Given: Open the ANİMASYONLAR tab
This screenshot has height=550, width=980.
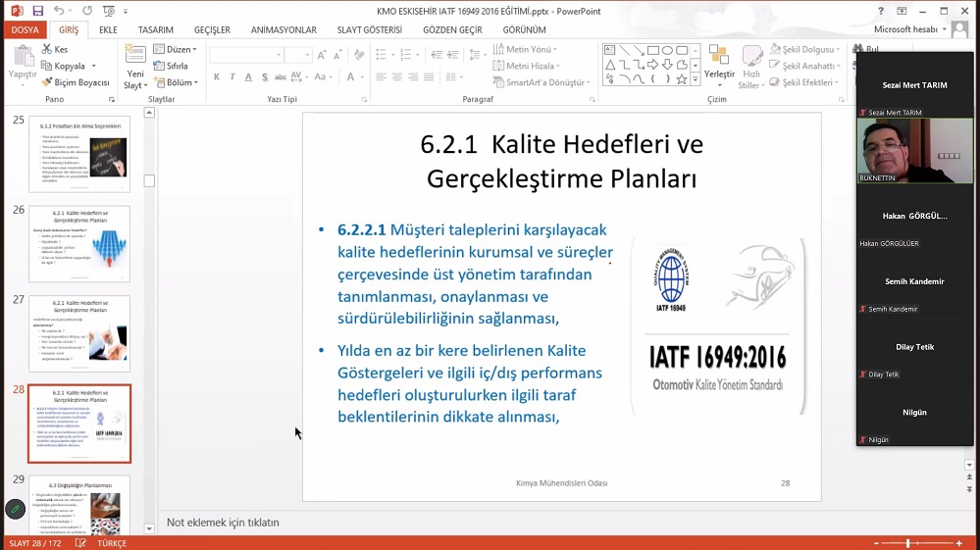Looking at the screenshot, I should coord(284,30).
